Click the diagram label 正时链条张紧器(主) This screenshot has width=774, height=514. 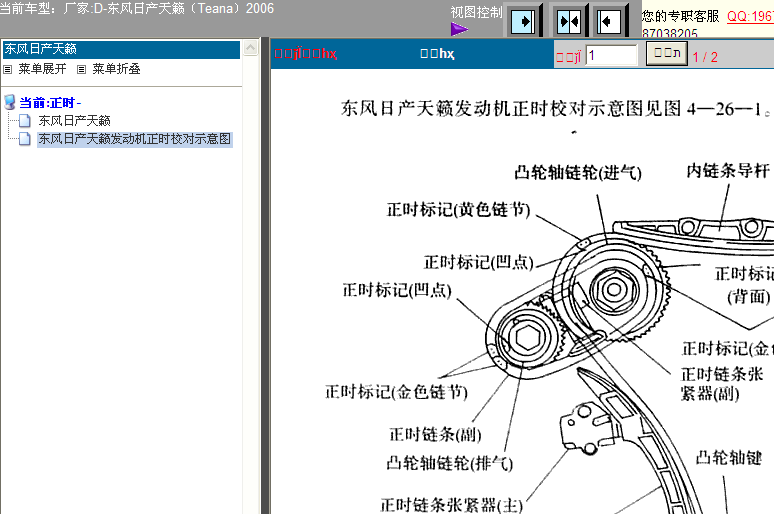(451, 505)
